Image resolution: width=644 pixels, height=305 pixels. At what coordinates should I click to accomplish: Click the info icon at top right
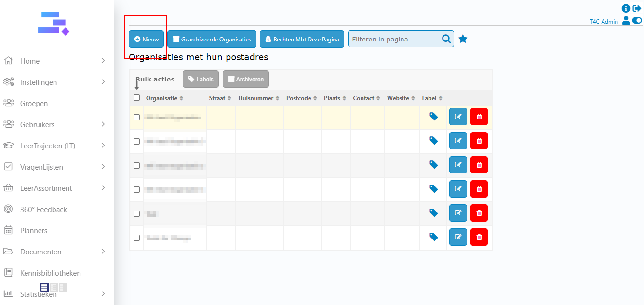(626, 8)
